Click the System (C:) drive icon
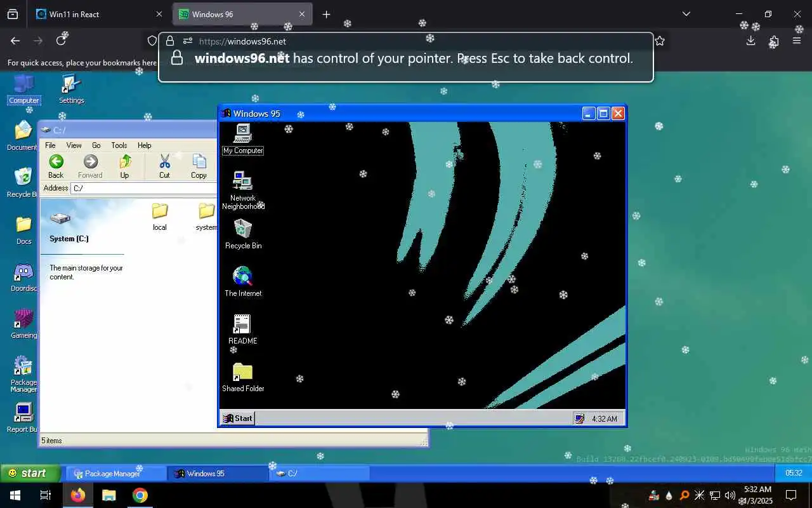The width and height of the screenshot is (812, 508). click(x=60, y=218)
